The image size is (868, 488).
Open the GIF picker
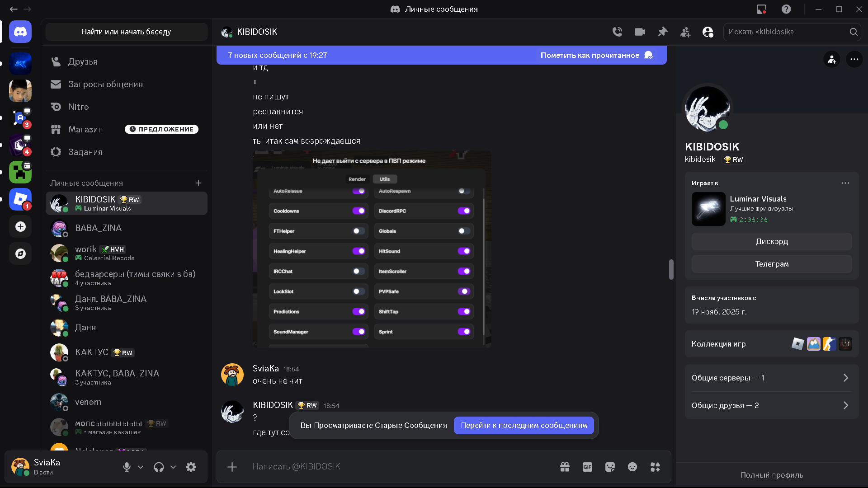pos(587,467)
